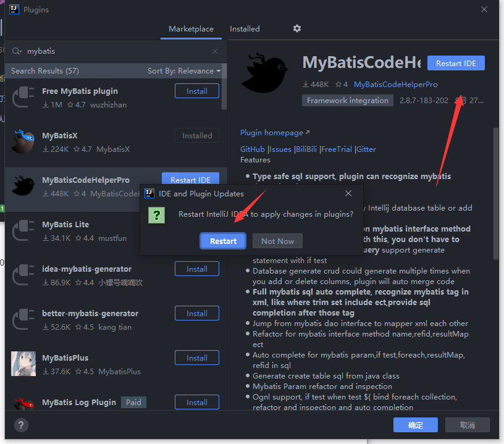This screenshot has height=444, width=504.
Task: Click the Not Now button
Action: (x=277, y=241)
